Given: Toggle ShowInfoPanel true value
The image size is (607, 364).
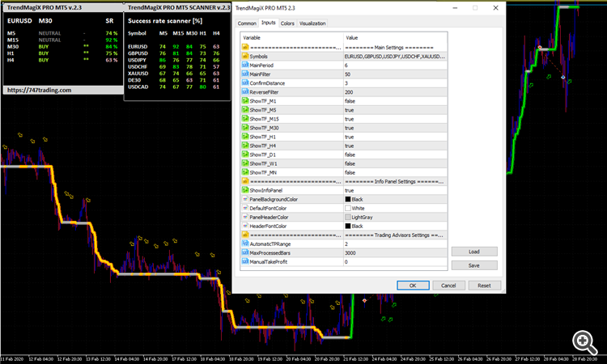Looking at the screenshot, I should pos(395,190).
